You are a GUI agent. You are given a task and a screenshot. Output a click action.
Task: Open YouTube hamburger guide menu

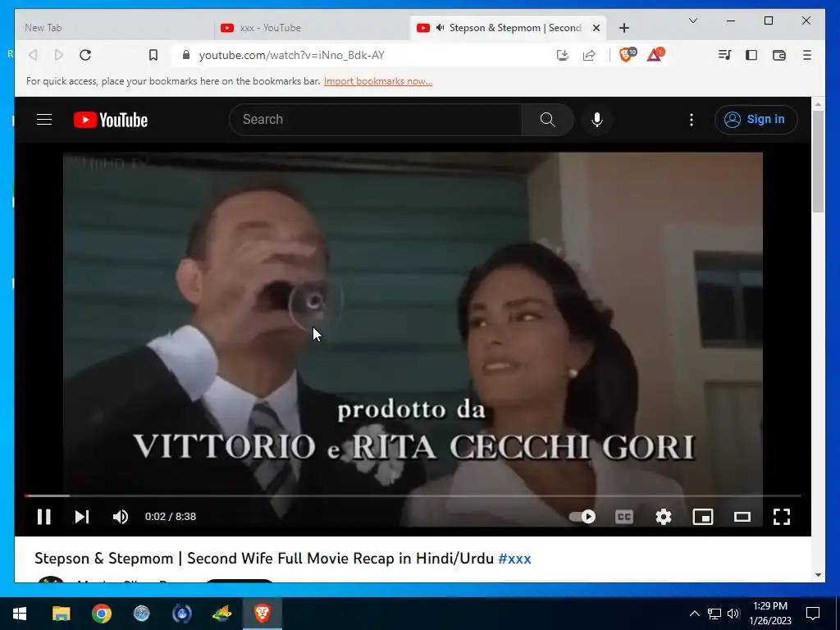pos(44,120)
